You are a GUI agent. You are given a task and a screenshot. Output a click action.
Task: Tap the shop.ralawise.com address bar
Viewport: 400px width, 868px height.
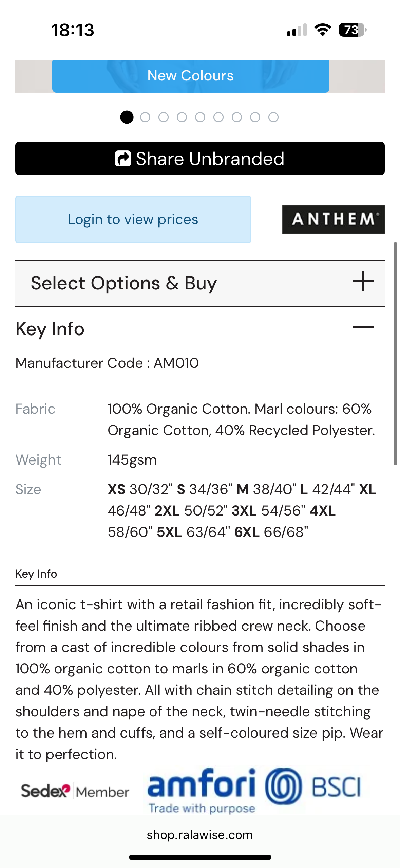199,835
